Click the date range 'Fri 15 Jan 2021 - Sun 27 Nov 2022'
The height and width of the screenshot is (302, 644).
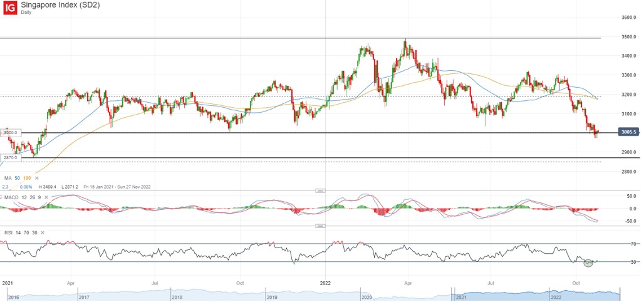pos(117,187)
